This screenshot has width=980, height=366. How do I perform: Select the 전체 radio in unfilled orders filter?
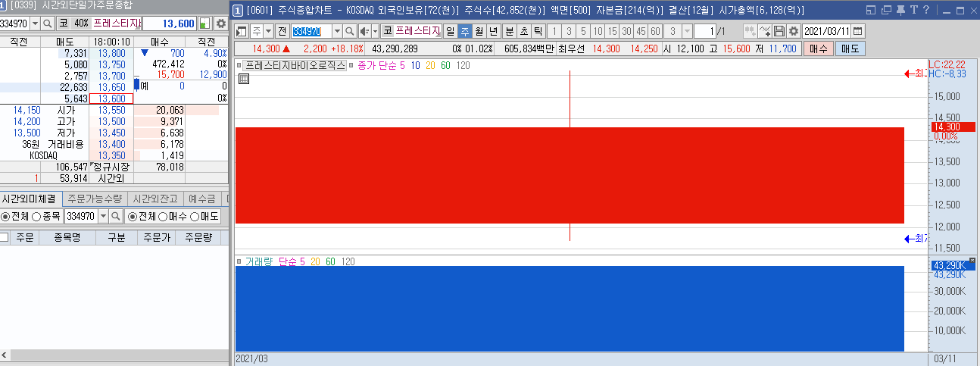pos(5,217)
